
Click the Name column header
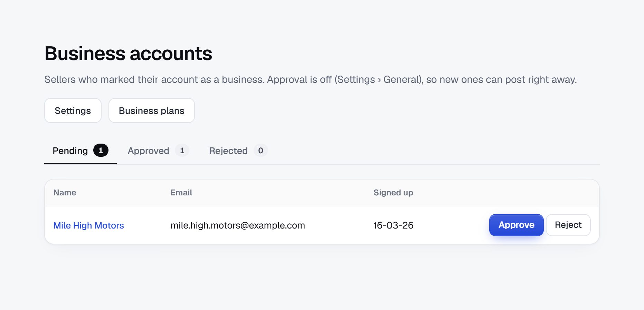[65, 193]
